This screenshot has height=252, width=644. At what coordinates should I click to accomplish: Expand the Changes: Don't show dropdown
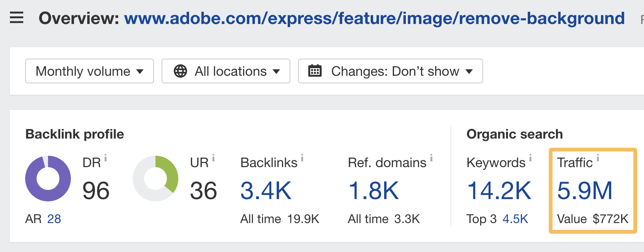[390, 71]
